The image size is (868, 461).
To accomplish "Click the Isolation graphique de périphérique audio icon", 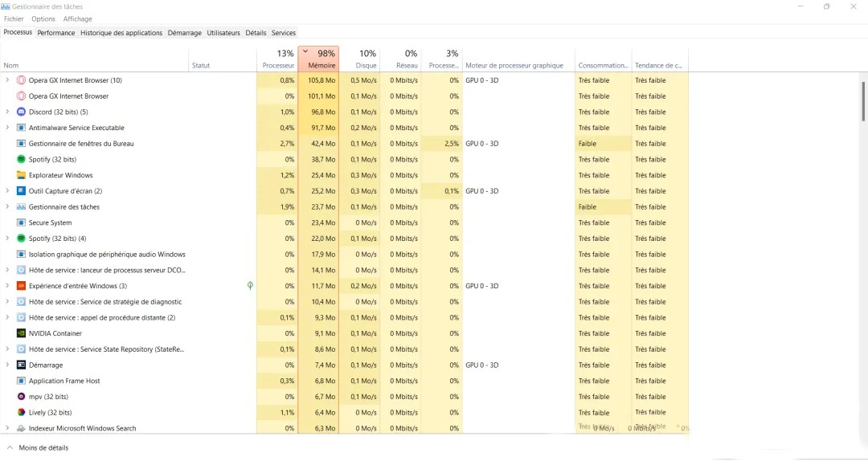I will point(21,255).
